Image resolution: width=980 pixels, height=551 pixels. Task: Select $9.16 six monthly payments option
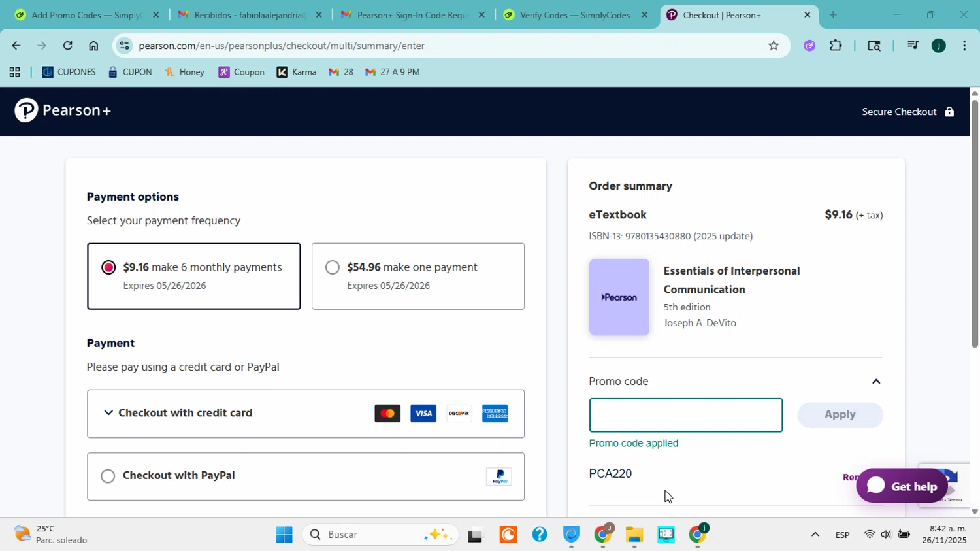click(x=194, y=276)
